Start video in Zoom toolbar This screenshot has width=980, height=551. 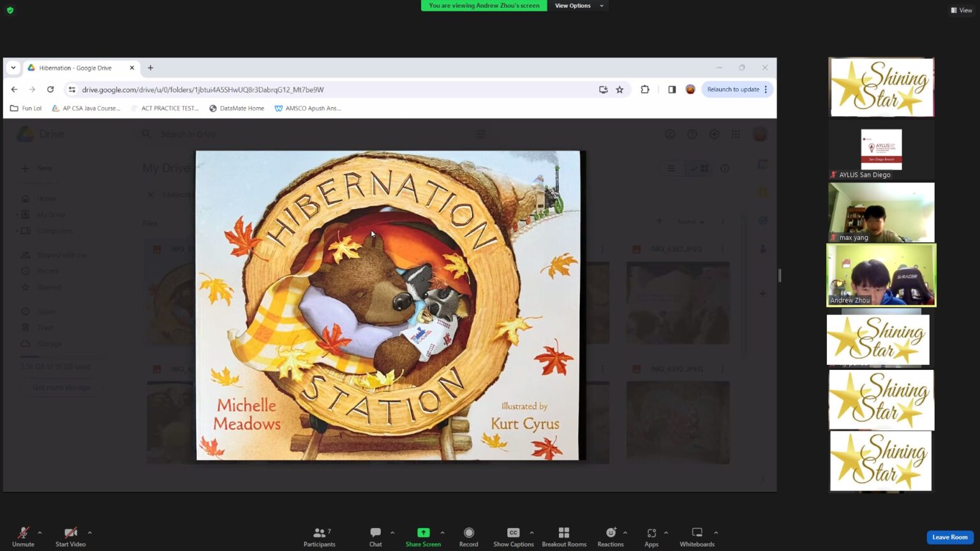pyautogui.click(x=70, y=536)
